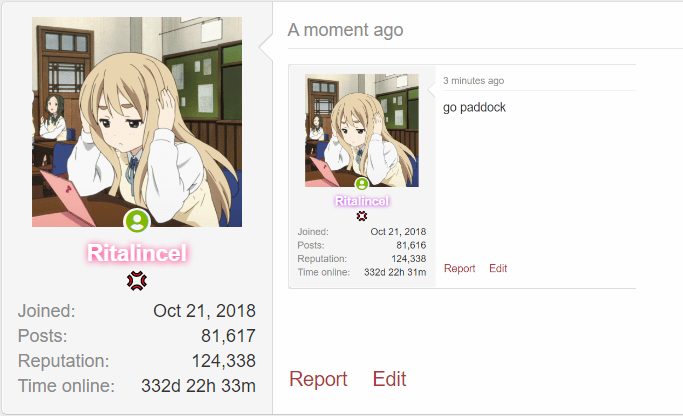Viewport: 683px width, 416px height.
Task: Click the large Report link
Action: click(x=318, y=379)
